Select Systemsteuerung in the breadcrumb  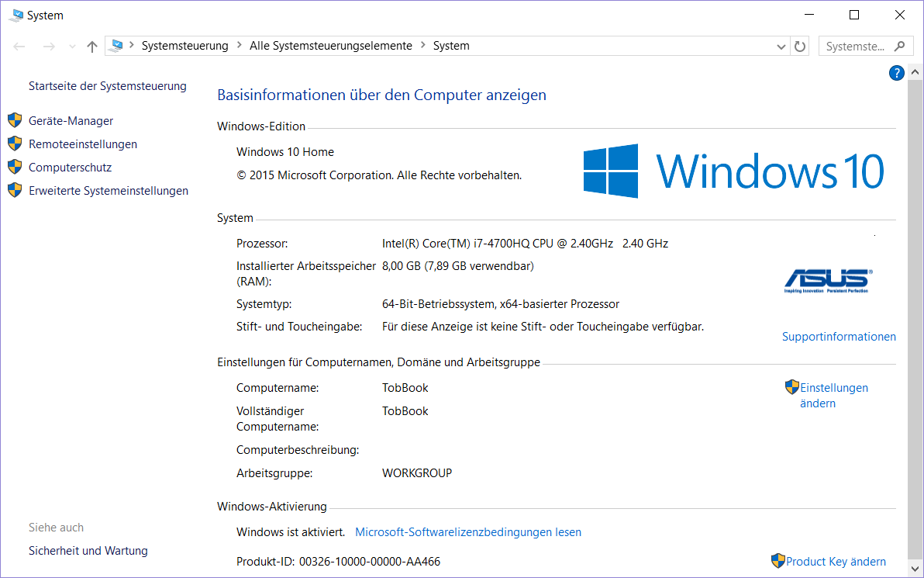tap(185, 46)
